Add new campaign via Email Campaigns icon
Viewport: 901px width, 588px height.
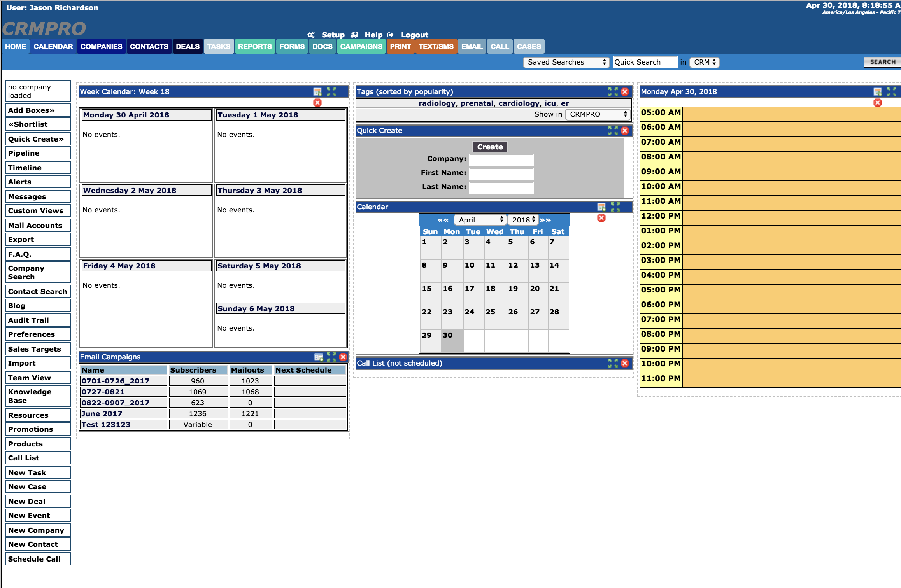(319, 357)
